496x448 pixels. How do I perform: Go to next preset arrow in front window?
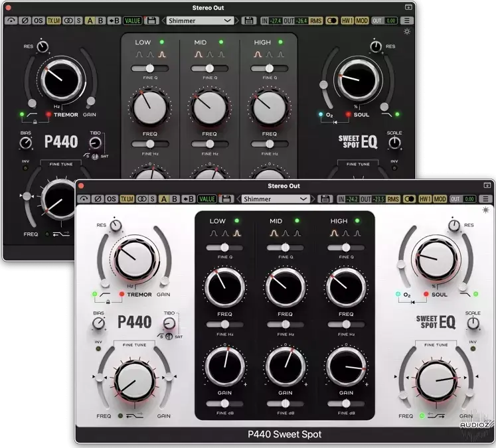point(313,199)
